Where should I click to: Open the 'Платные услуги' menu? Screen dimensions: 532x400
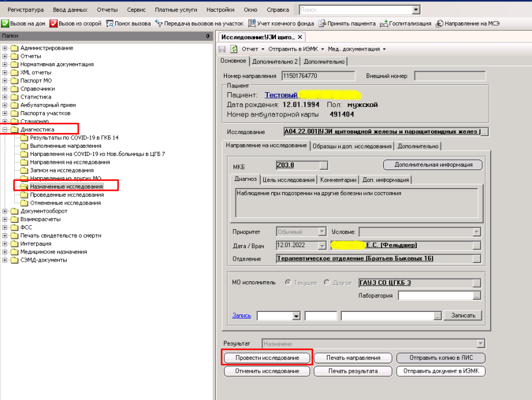click(176, 10)
